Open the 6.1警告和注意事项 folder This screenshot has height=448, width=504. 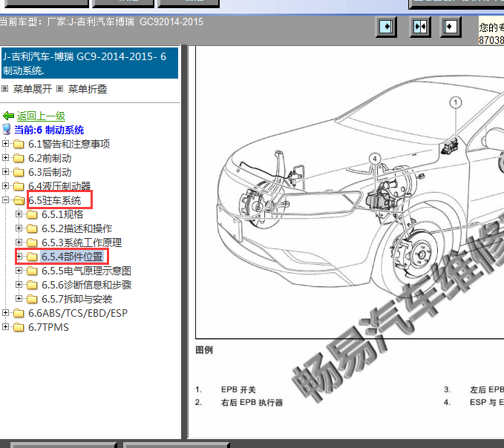[69, 144]
